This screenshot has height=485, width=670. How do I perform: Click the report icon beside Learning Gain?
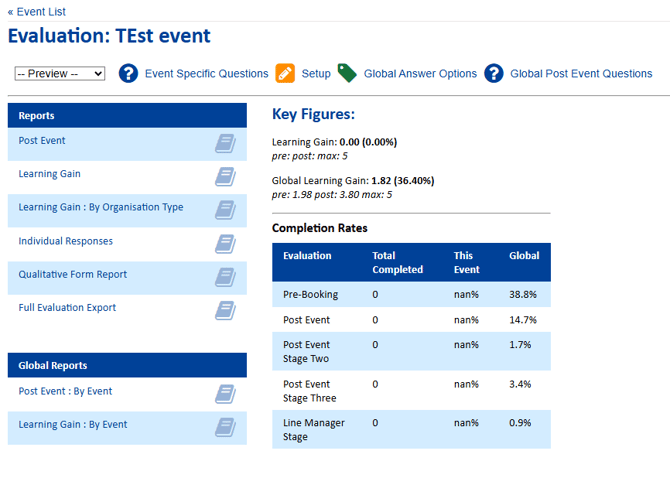[x=225, y=177]
